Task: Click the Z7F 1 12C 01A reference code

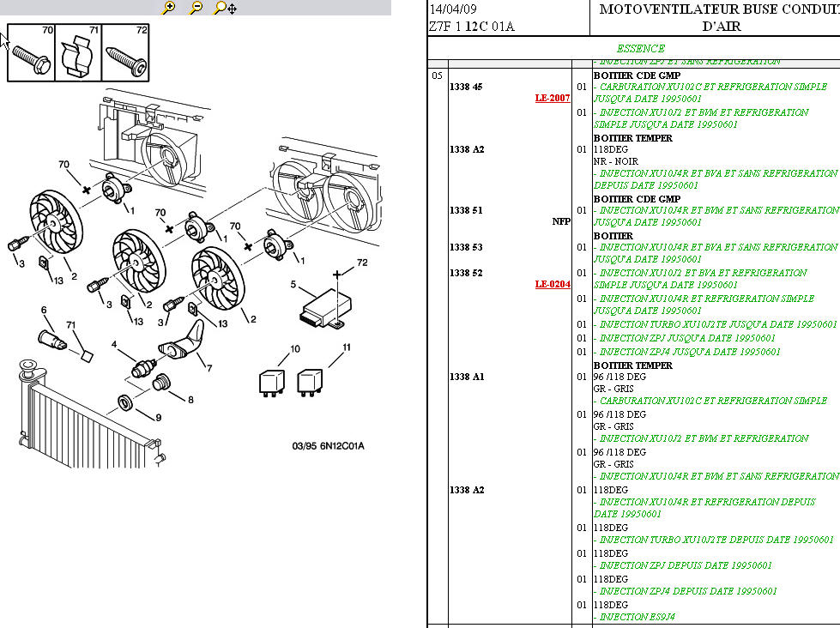Action: click(471, 27)
